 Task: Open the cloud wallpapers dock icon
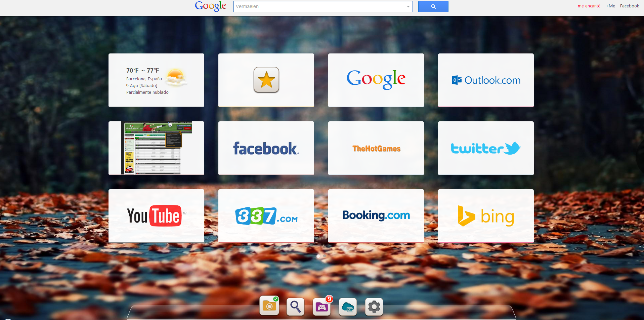tap(348, 307)
